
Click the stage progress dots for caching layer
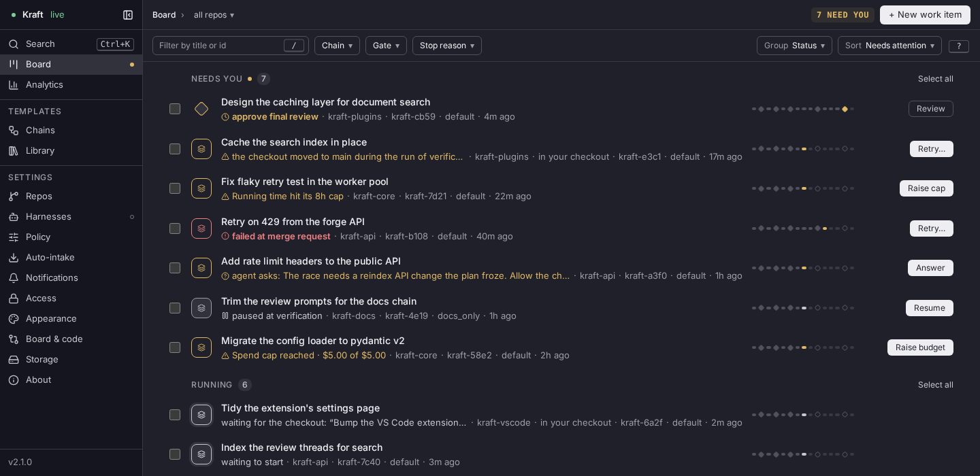pyautogui.click(x=803, y=109)
